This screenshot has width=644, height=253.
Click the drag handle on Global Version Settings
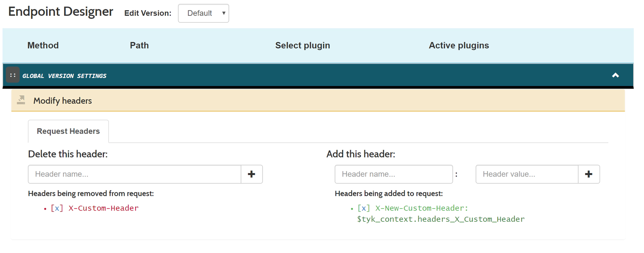pyautogui.click(x=13, y=75)
